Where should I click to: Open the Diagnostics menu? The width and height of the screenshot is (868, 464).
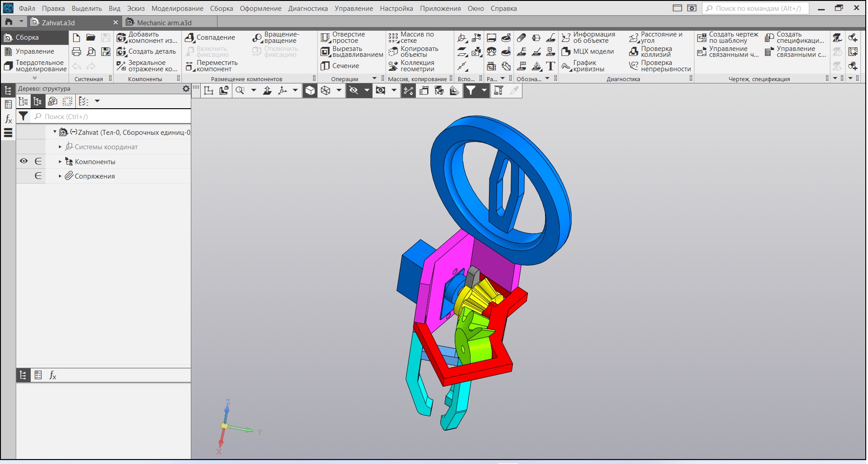308,8
